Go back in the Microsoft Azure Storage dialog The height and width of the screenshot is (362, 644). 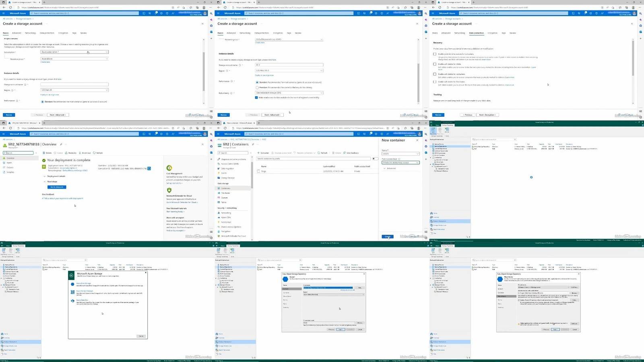click(x=72, y=275)
